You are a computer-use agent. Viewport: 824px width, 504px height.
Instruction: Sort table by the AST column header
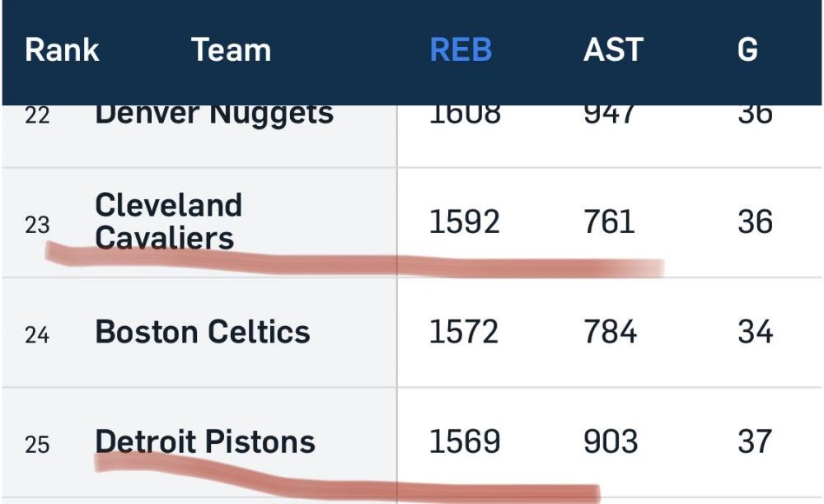[613, 50]
